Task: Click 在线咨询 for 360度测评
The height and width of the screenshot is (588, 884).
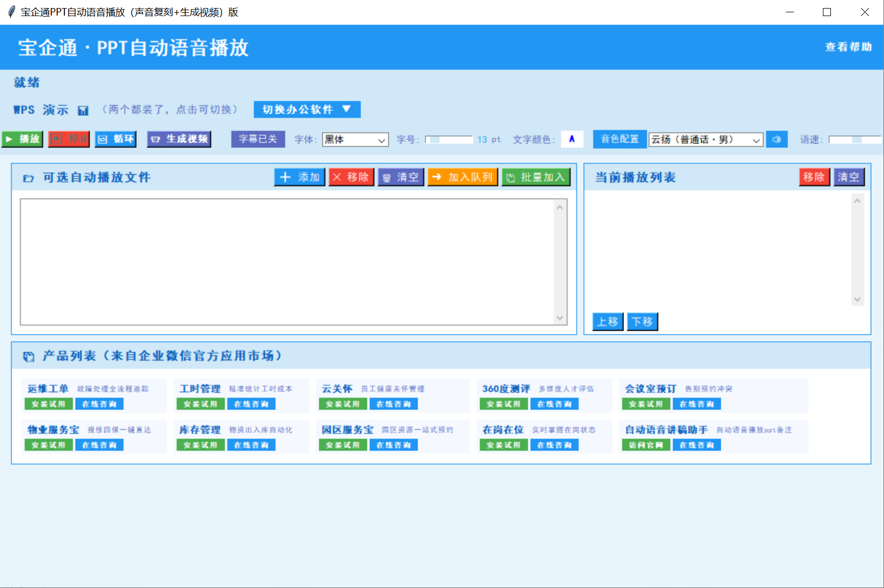Action: pyautogui.click(x=554, y=404)
